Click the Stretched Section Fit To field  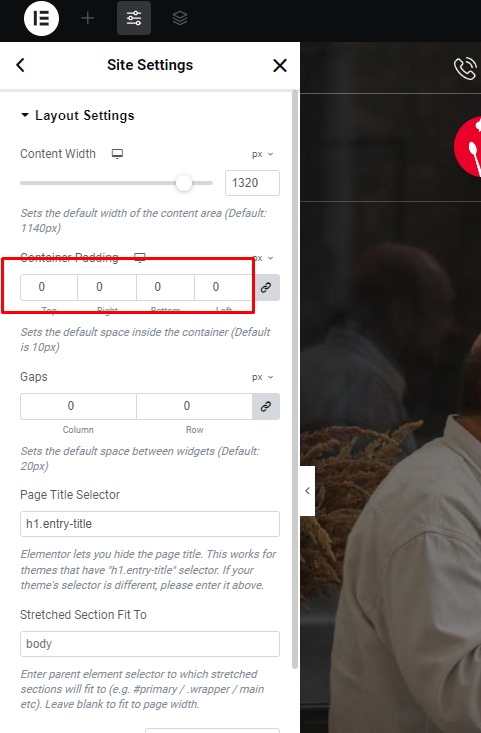[150, 644]
